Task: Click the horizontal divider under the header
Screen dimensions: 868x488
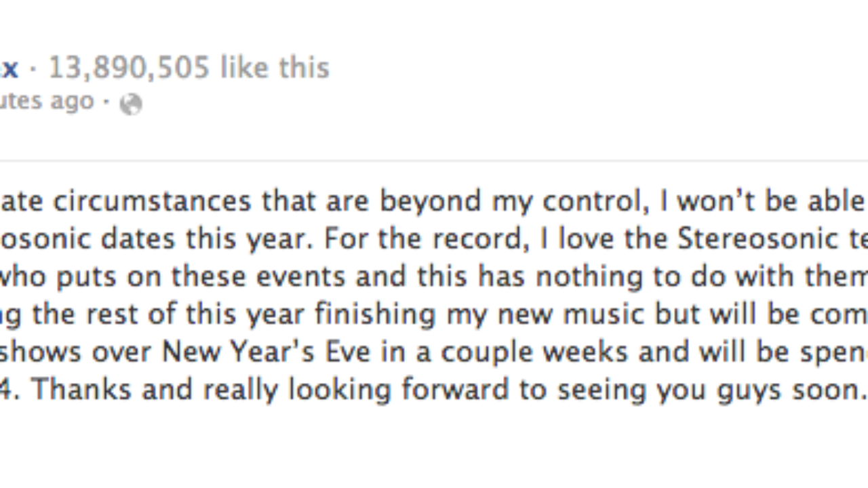Action: click(x=434, y=161)
